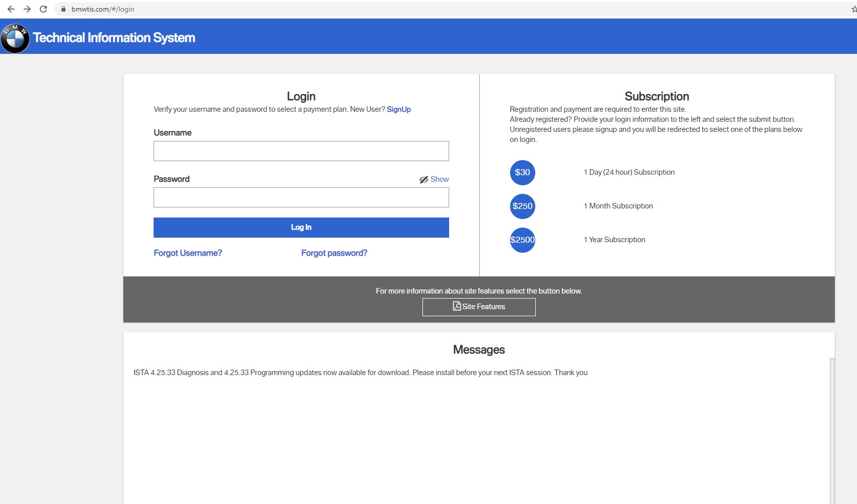Click the BMW roundel logo
Image resolution: width=857 pixels, height=504 pixels.
(x=15, y=38)
